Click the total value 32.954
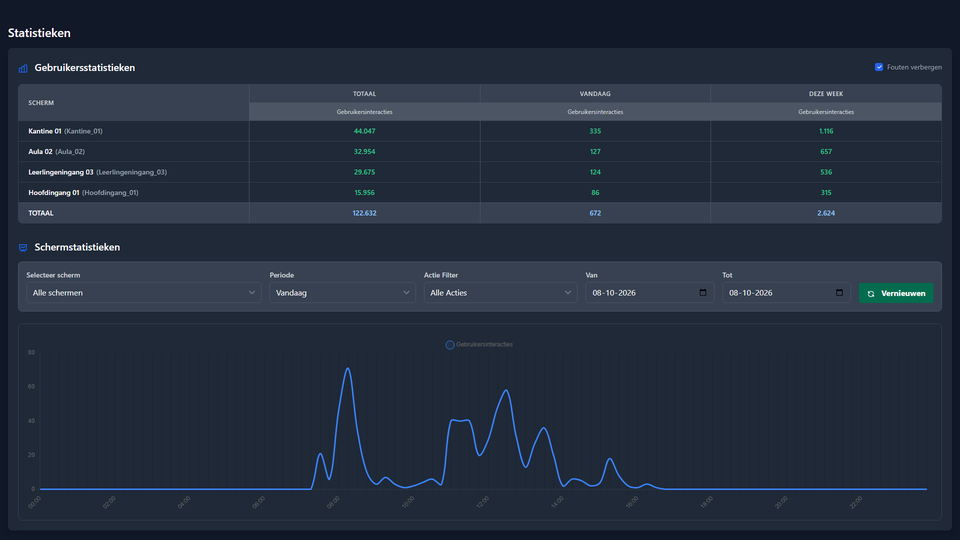The width and height of the screenshot is (960, 540). coord(364,152)
